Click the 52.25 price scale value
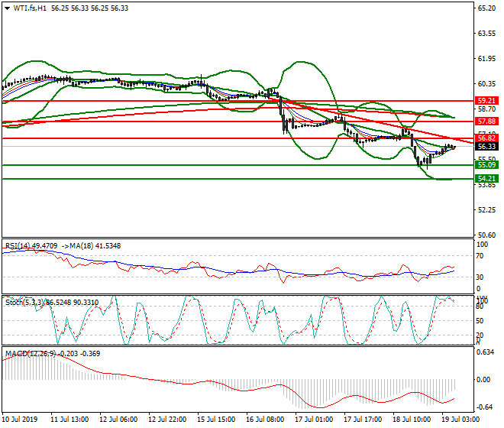This screenshot has height=428, width=504. pos(486,210)
